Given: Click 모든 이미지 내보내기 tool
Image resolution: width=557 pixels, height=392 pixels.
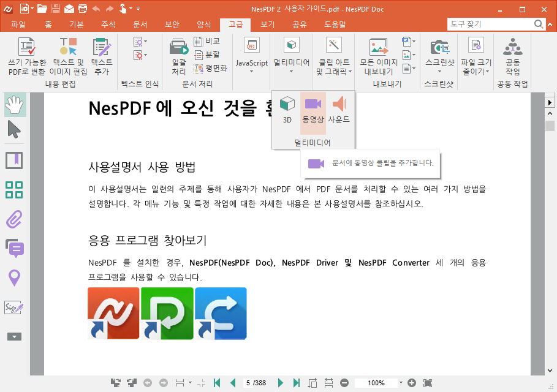Looking at the screenshot, I should (379, 56).
